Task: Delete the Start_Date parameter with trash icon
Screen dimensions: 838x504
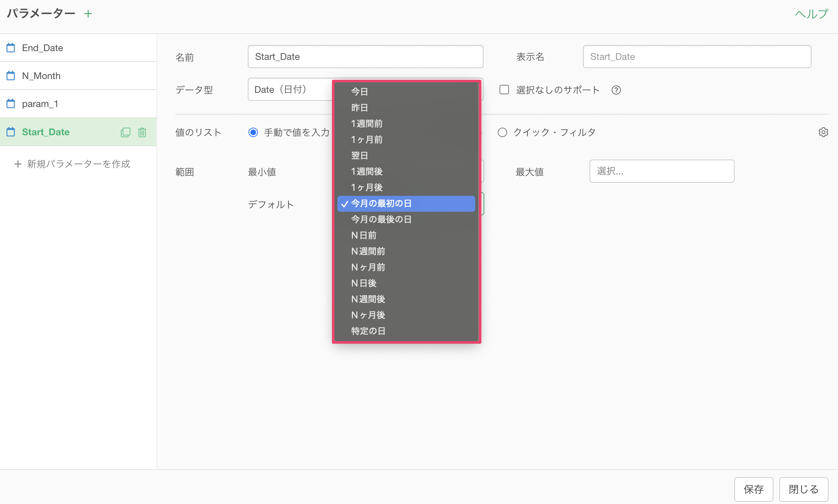Action: coord(142,132)
